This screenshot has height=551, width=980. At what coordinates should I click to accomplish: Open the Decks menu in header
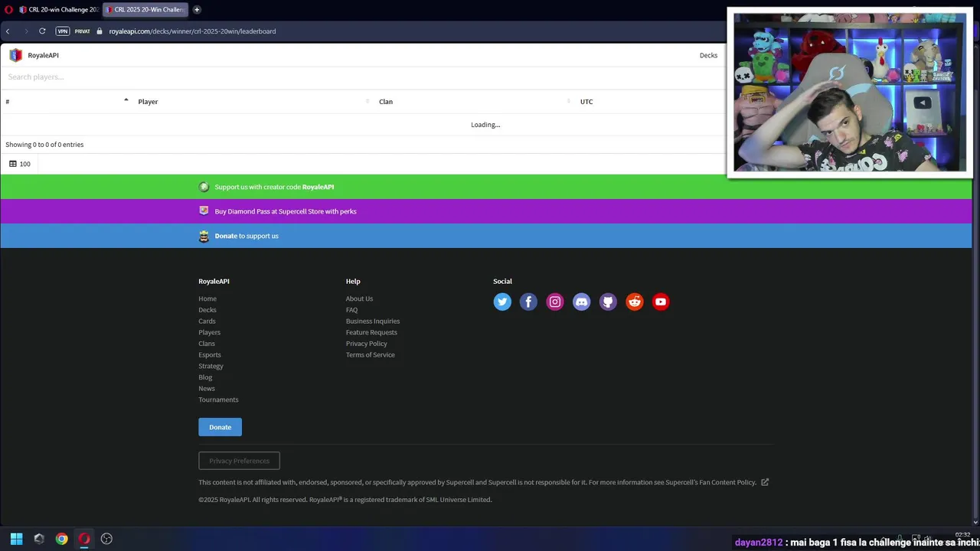708,55
